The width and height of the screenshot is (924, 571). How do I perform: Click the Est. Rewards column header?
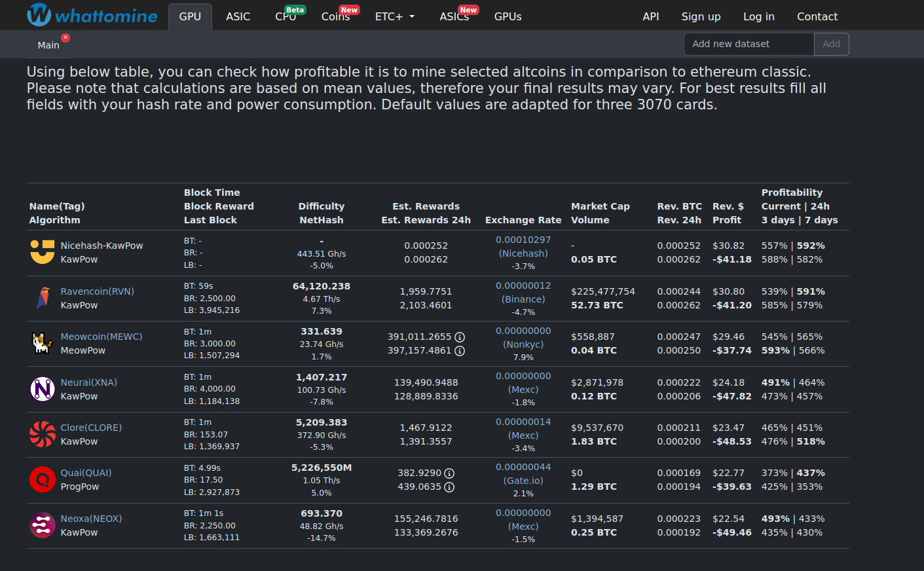tap(426, 206)
